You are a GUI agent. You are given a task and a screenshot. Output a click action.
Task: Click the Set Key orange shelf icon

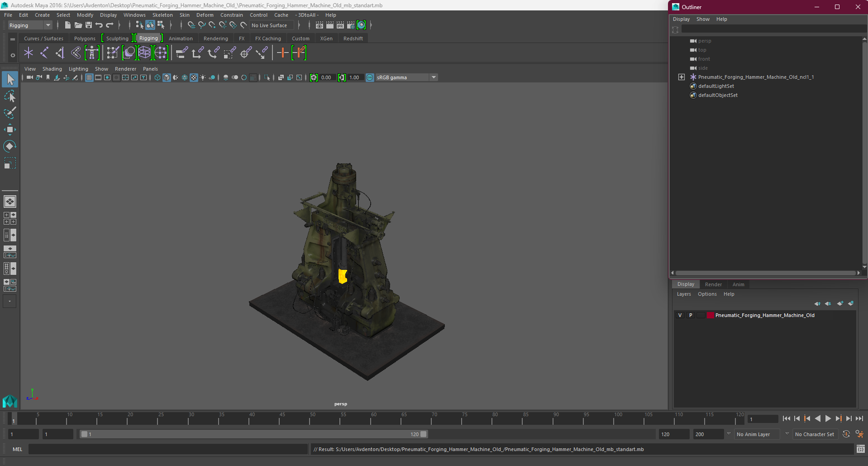click(x=283, y=53)
